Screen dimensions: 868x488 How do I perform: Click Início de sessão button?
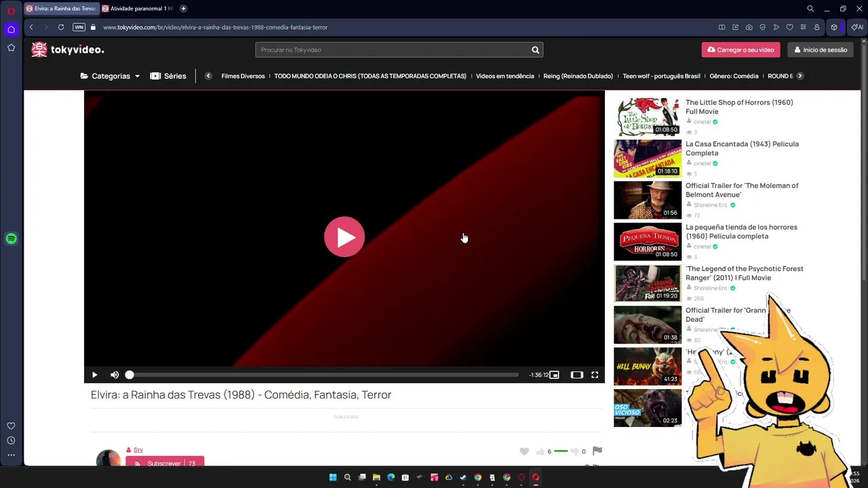[821, 49]
